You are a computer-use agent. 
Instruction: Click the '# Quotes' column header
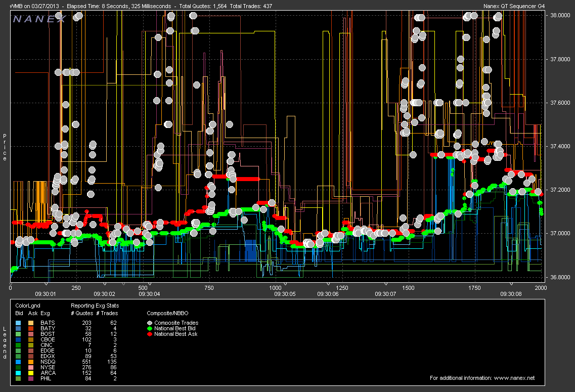[x=82, y=313]
